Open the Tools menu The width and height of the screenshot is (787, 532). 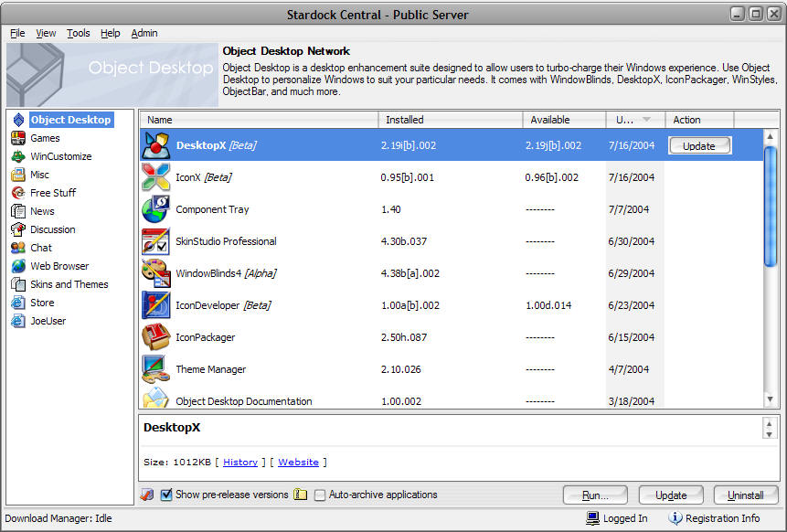click(x=79, y=33)
